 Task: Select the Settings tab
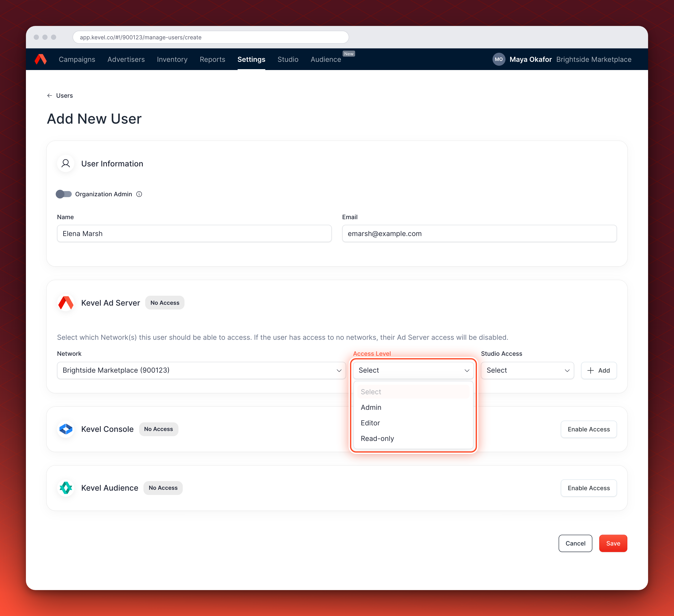(251, 59)
